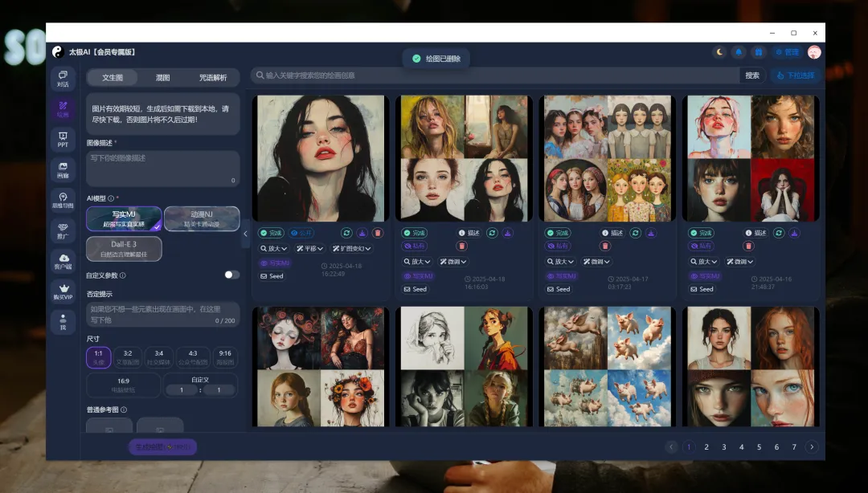Screen dimensions: 868x493
Task: Download the drawing dated 2025-04-17 03:17:23
Action: (x=651, y=233)
